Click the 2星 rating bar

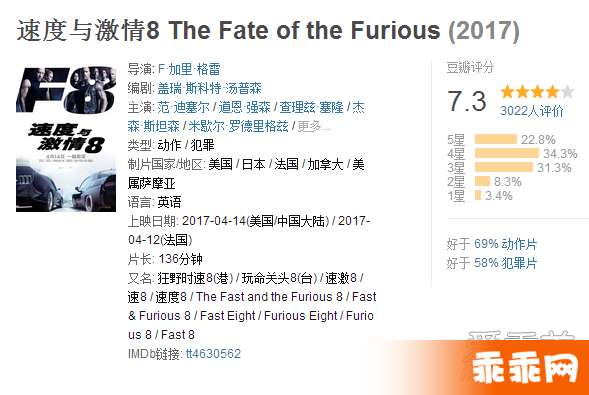pyautogui.click(x=482, y=181)
